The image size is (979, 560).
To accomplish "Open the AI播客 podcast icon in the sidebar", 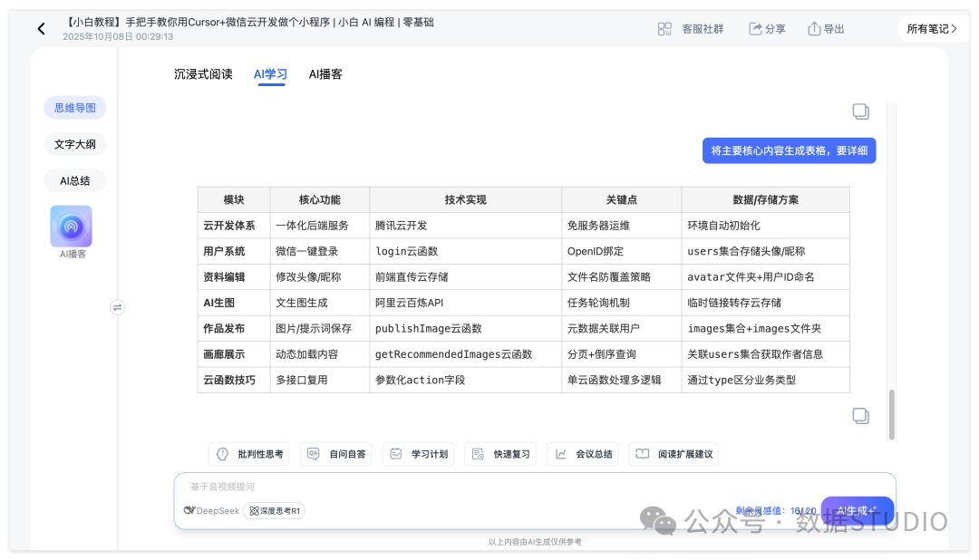I will (x=72, y=227).
